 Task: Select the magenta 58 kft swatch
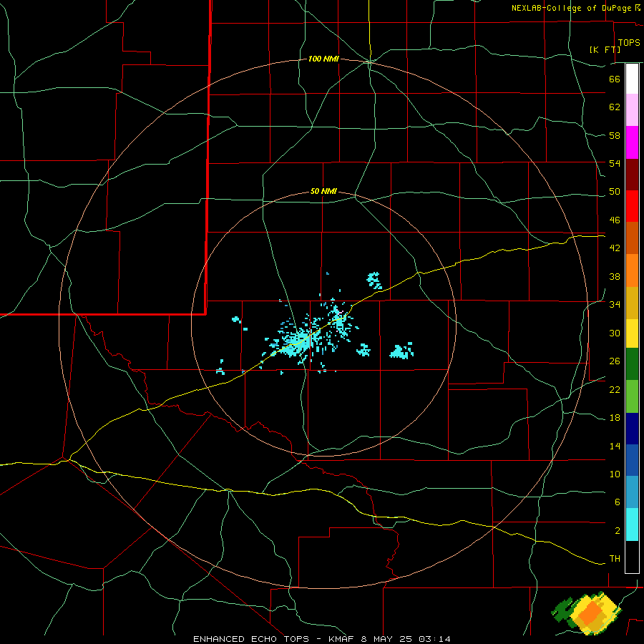click(632, 142)
